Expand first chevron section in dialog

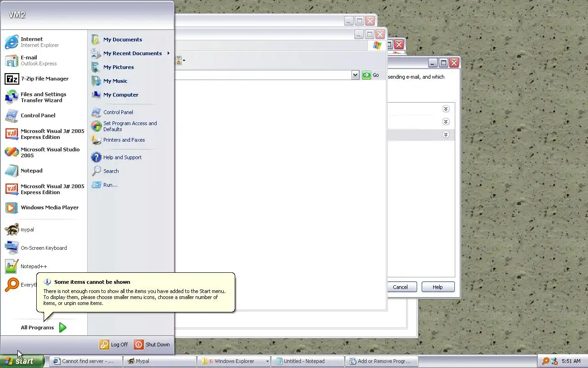446,109
